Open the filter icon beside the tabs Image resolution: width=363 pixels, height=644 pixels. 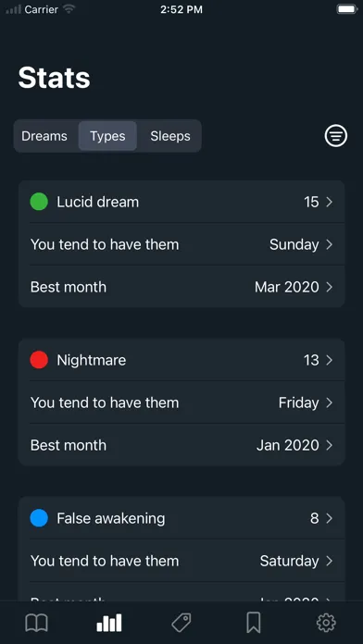336,136
